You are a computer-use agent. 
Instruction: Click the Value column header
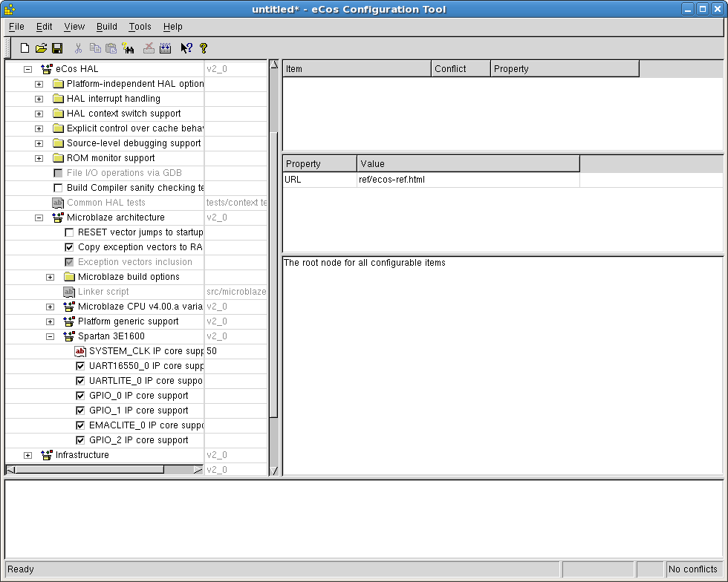point(468,163)
